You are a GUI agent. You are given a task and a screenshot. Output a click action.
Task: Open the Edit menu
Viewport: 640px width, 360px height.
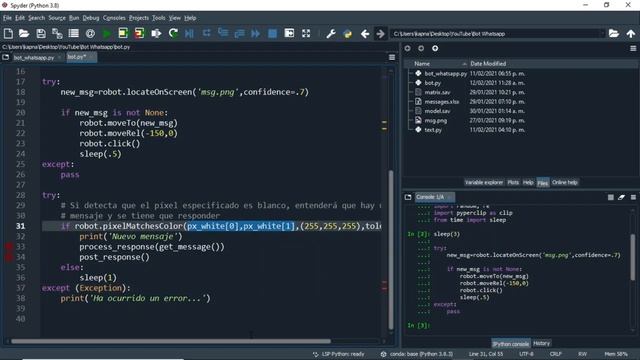[20, 18]
